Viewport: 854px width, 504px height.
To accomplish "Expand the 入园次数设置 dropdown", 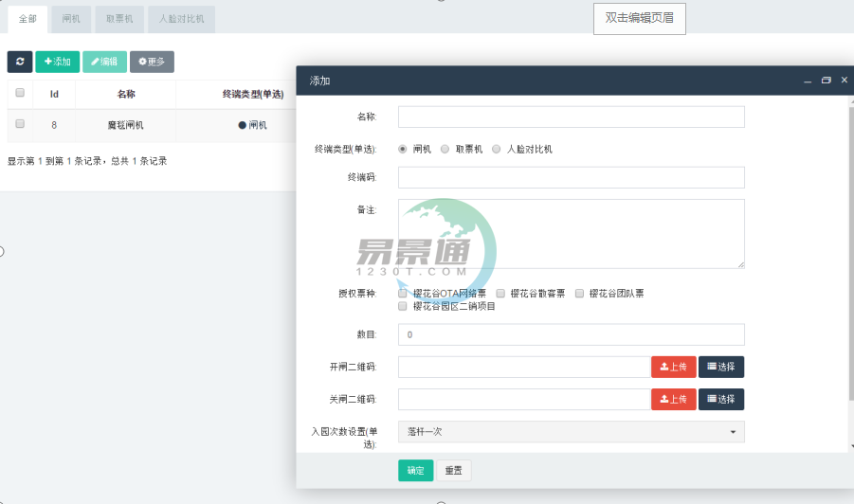I will click(x=571, y=432).
